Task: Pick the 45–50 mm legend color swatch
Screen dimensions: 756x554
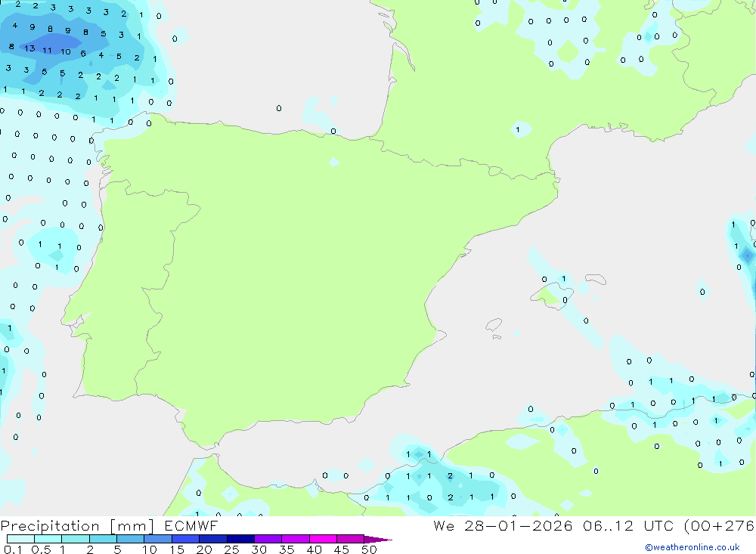Action: coord(351,539)
